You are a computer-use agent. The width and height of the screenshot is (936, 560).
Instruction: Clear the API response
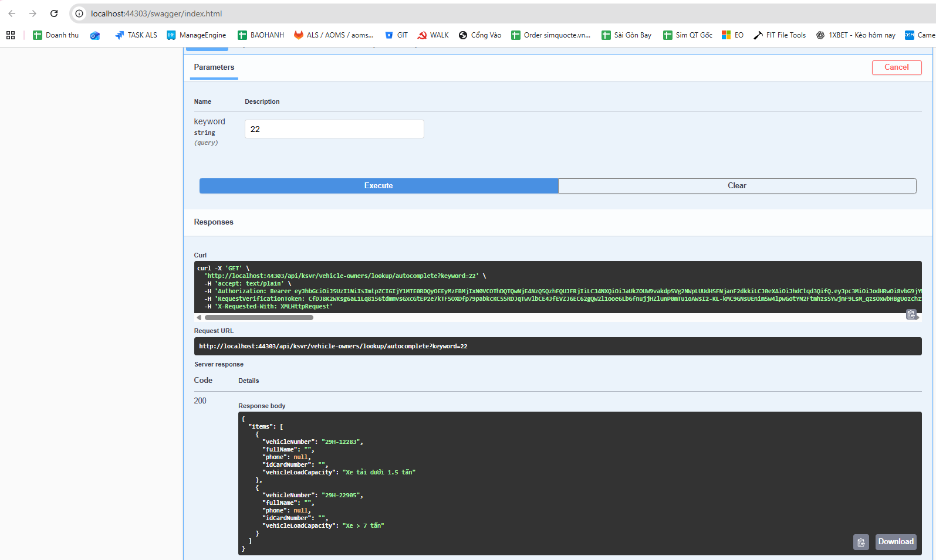736,186
